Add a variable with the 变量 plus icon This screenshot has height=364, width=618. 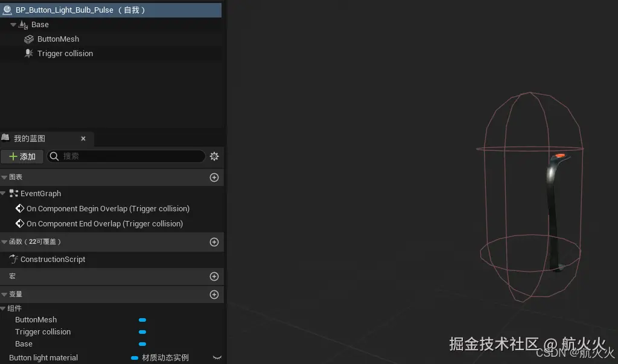click(214, 294)
